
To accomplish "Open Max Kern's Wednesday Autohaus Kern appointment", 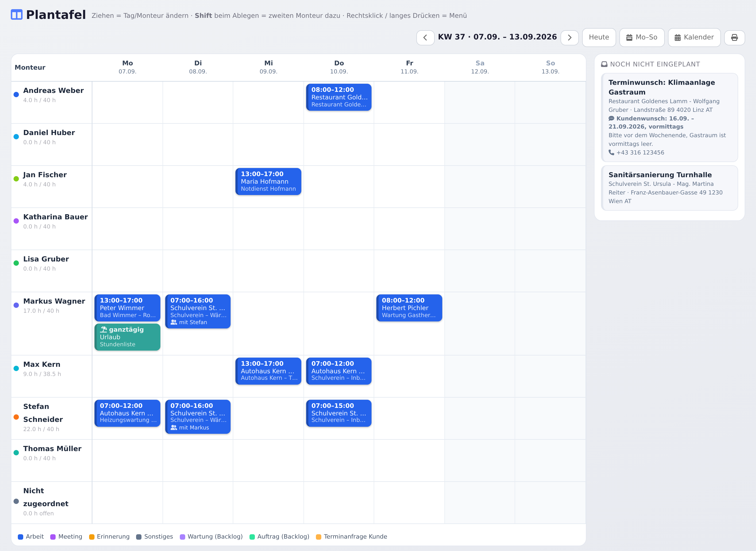I will 268,371.
